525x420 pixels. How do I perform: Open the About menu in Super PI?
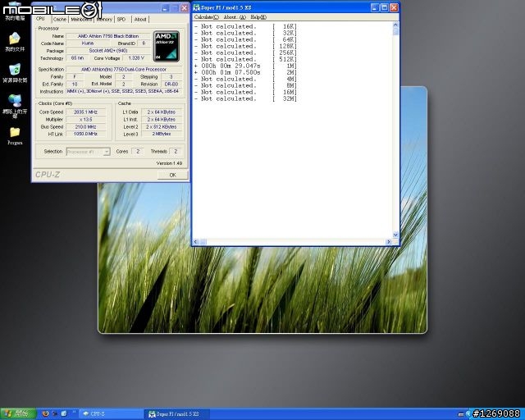tap(235, 17)
